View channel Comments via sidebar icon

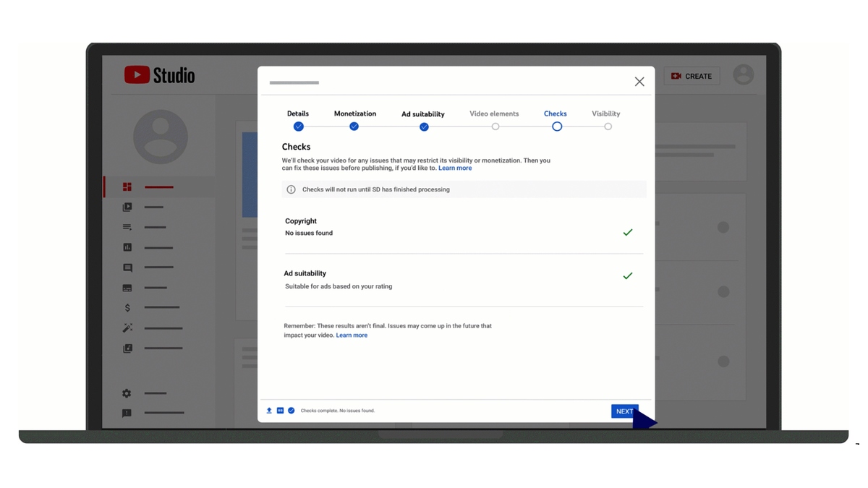point(127,267)
